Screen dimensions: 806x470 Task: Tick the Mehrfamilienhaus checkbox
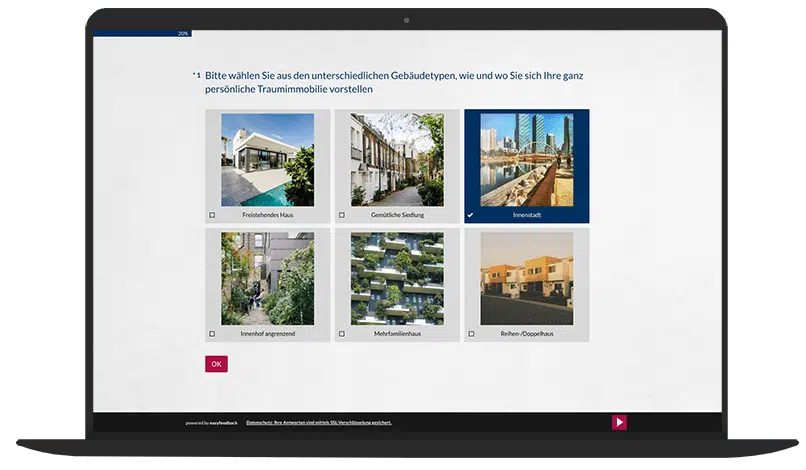coord(342,334)
